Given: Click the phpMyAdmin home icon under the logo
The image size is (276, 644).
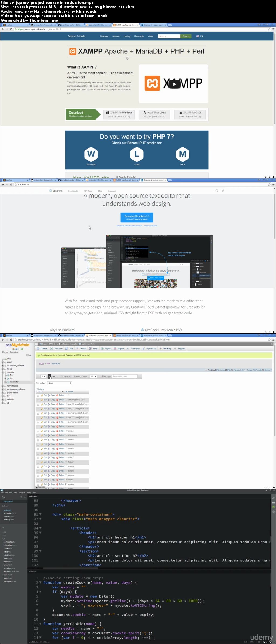Looking at the screenshot, I should (x=13, y=349).
